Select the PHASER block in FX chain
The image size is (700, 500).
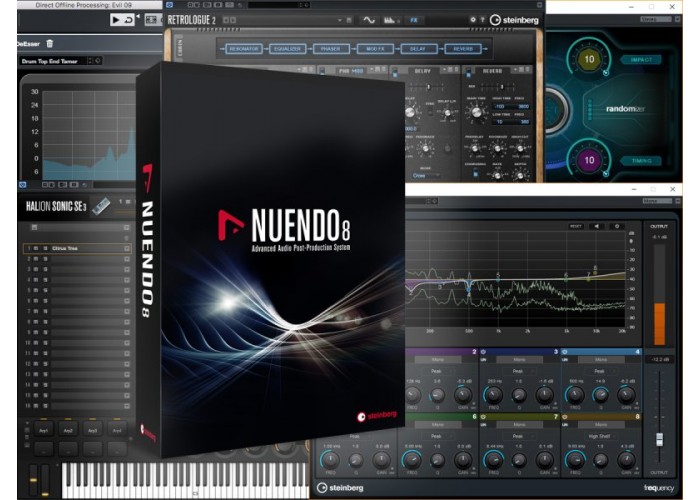331,49
